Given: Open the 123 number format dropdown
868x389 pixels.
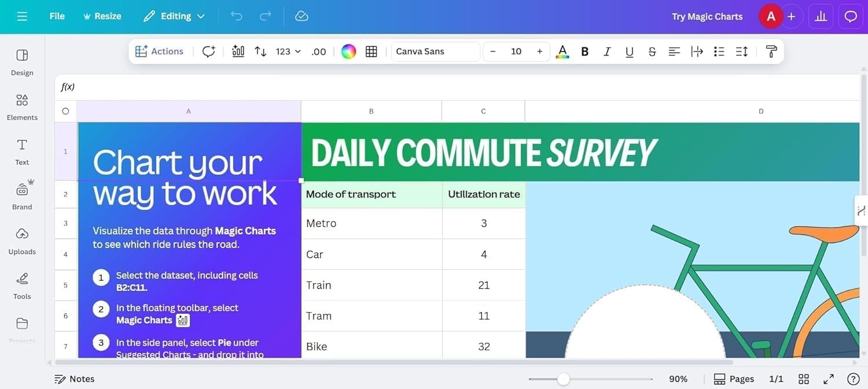Looking at the screenshot, I should click(288, 51).
